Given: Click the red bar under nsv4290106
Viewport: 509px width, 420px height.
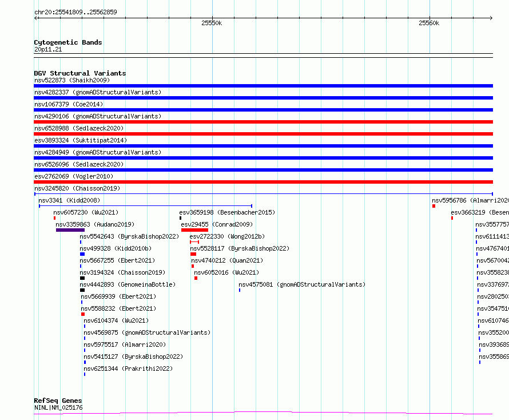Looking at the screenshot, I should (263, 122).
